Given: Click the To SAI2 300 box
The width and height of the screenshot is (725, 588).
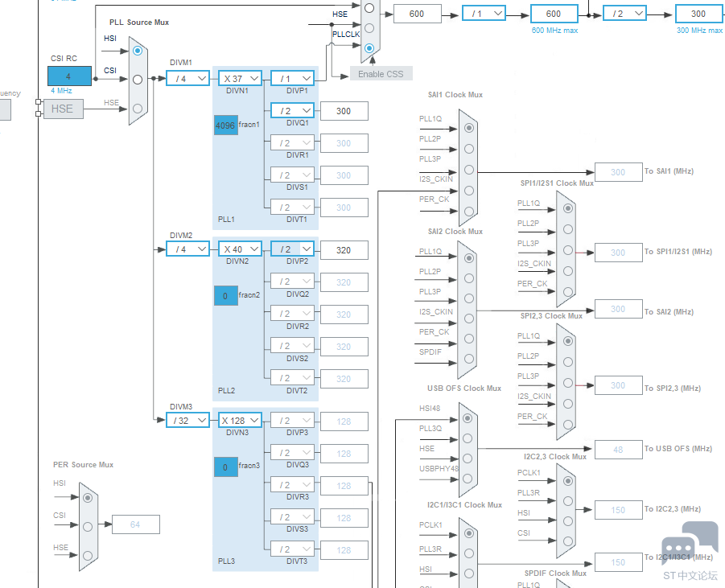Looking at the screenshot, I should pyautogui.click(x=618, y=309).
